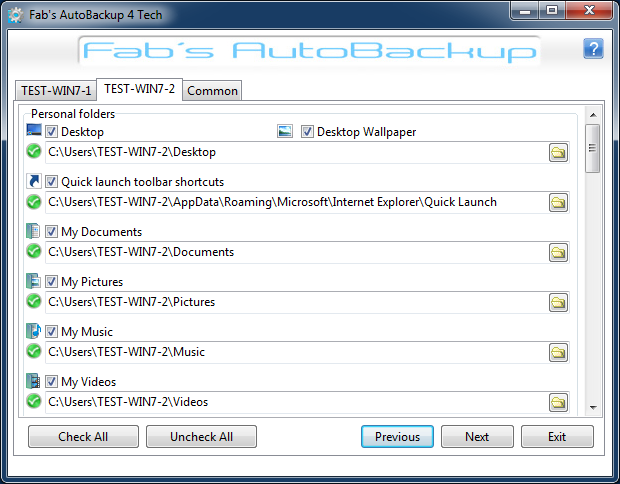The image size is (620, 484).
Task: Click the Desktop monitor icon
Action: 34,130
